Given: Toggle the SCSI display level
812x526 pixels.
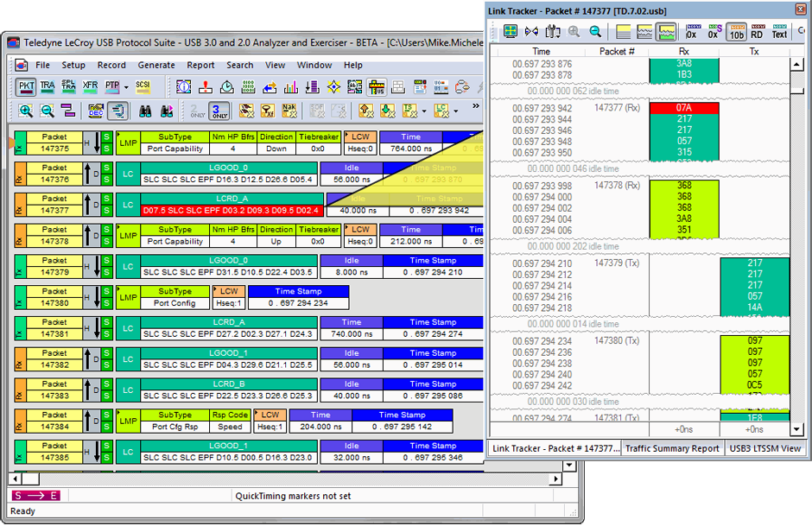Looking at the screenshot, I should point(143,87).
